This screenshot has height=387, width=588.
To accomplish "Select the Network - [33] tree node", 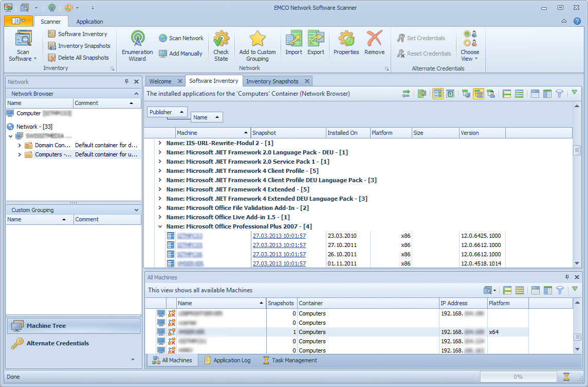I will point(34,127).
